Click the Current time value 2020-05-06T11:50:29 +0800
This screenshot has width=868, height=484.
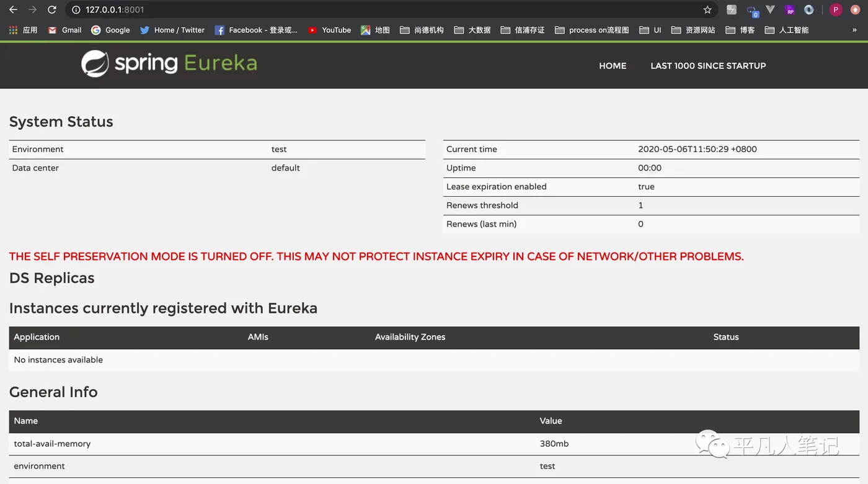[697, 150]
